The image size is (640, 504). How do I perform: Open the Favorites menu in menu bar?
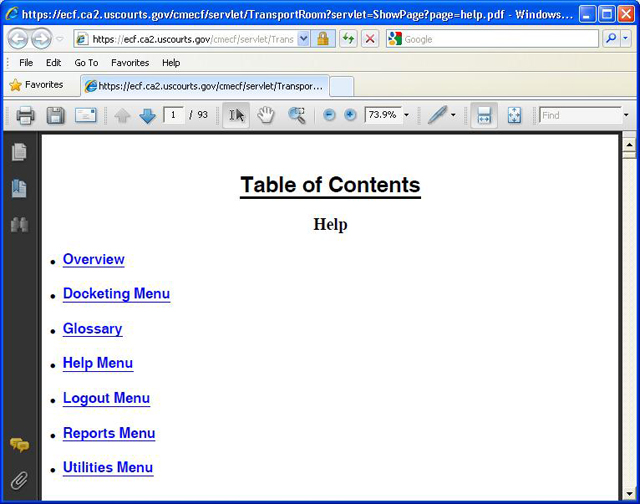[x=130, y=62]
